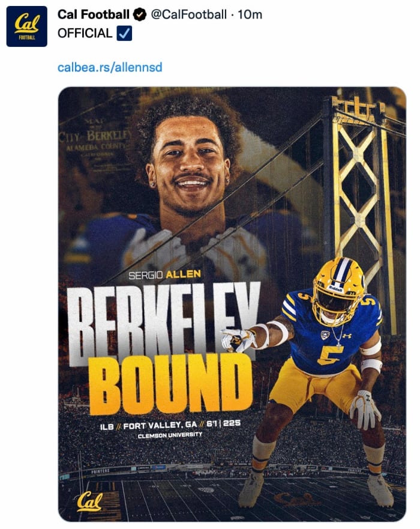The width and height of the screenshot is (420, 529).
Task: Open the Cal Football display name
Action: pos(93,14)
